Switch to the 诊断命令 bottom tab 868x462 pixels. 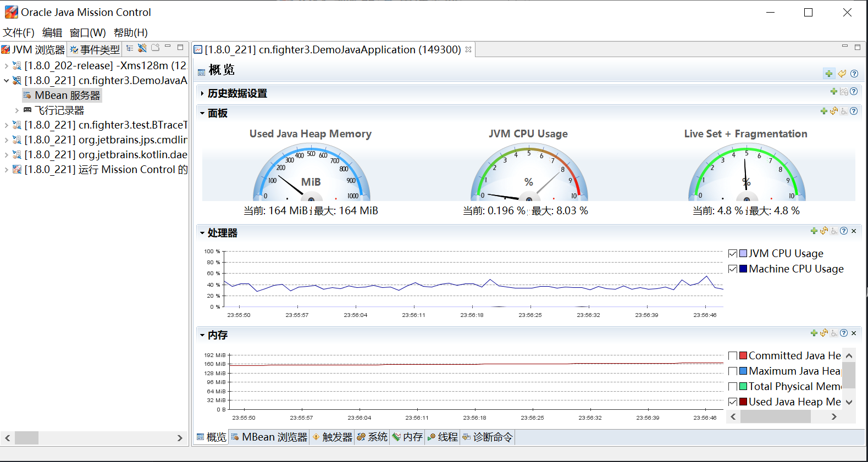point(488,437)
